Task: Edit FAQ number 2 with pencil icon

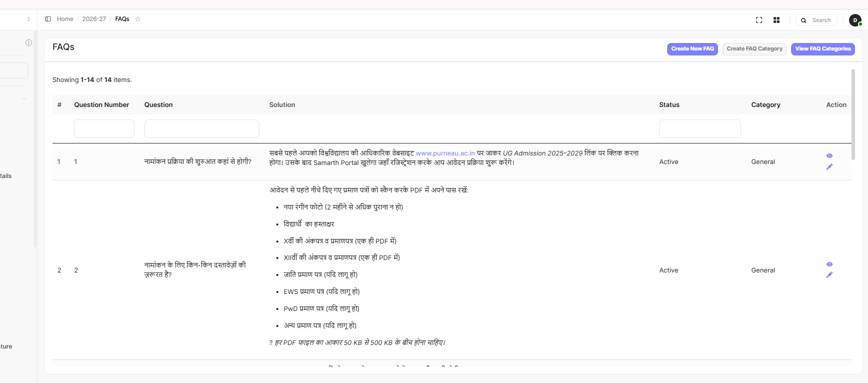Action: [x=829, y=275]
